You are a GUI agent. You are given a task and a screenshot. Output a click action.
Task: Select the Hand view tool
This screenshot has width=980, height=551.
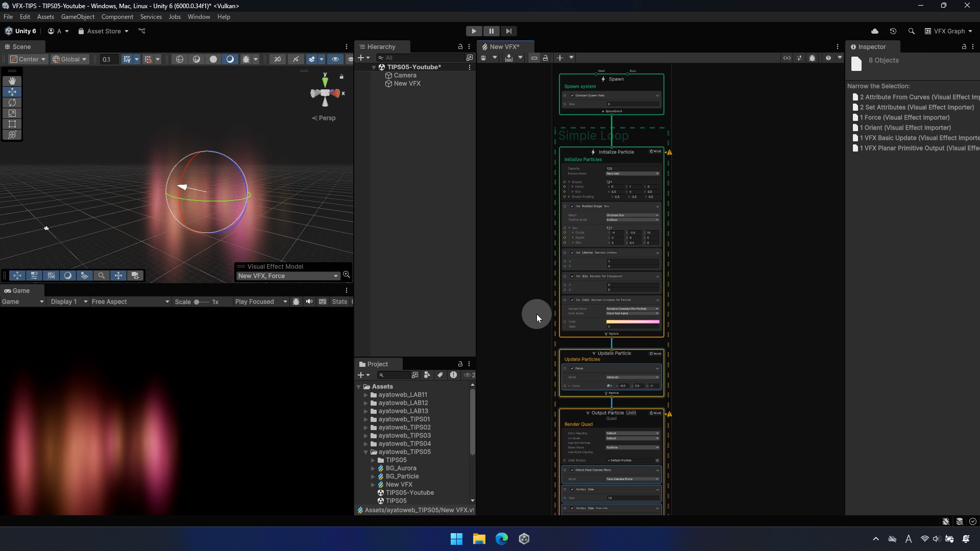[x=12, y=81]
